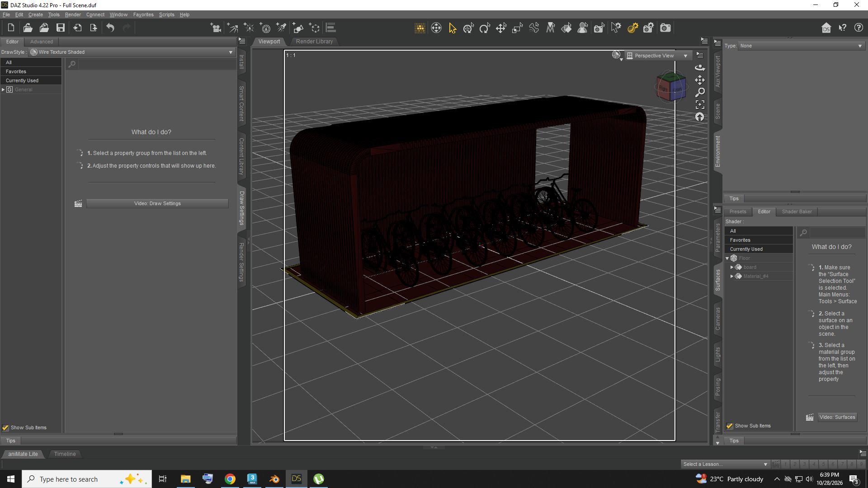Expand the board surface item
The image size is (868, 488).
pyautogui.click(x=732, y=267)
